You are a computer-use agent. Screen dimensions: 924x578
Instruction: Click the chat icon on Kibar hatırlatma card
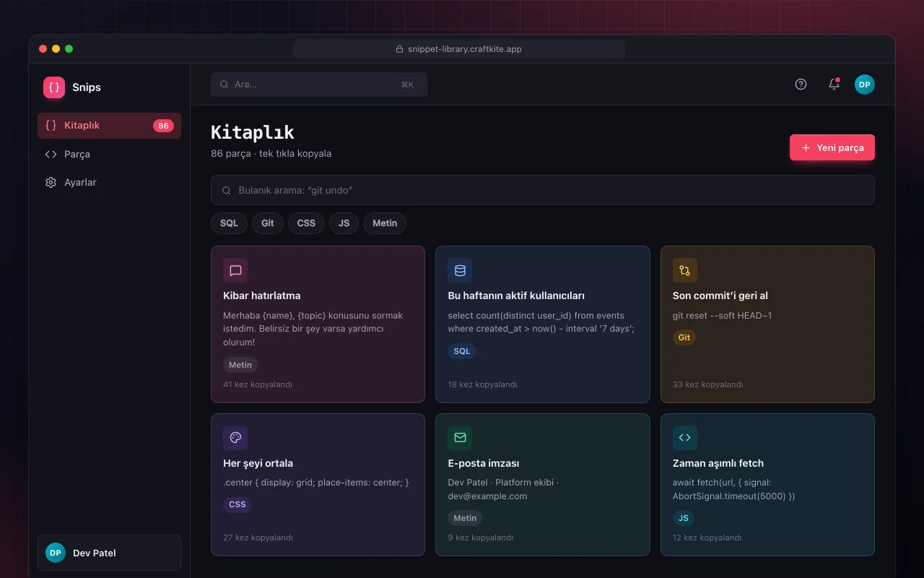tap(235, 270)
